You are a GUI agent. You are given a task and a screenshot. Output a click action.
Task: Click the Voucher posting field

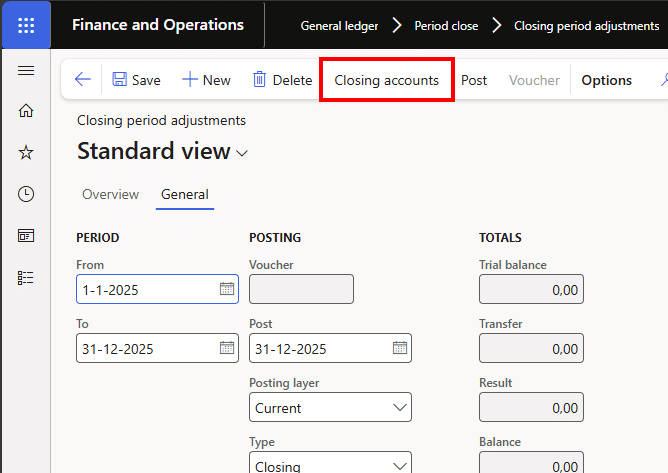pyautogui.click(x=301, y=289)
